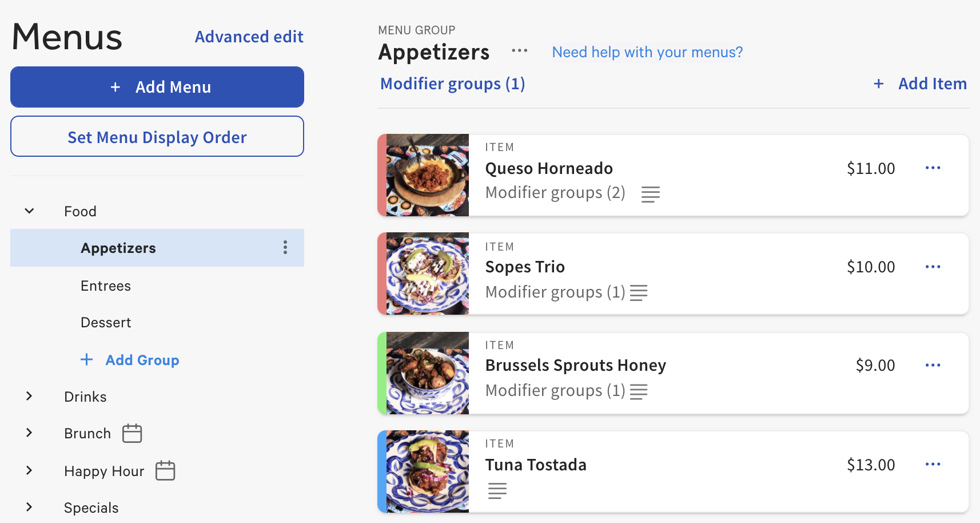
Task: Click the description icon under Tuna Tostada
Action: point(497,490)
